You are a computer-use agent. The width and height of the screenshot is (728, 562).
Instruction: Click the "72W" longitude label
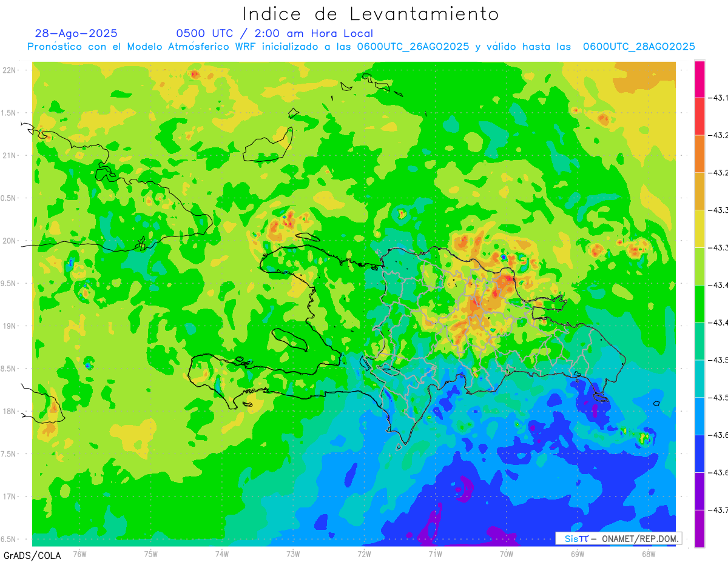364,554
